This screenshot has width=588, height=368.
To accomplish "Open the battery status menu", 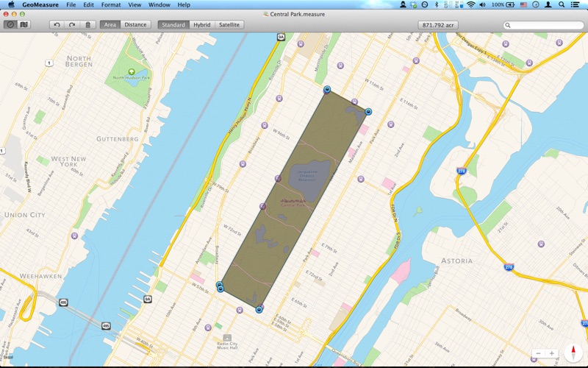I will tap(503, 4).
